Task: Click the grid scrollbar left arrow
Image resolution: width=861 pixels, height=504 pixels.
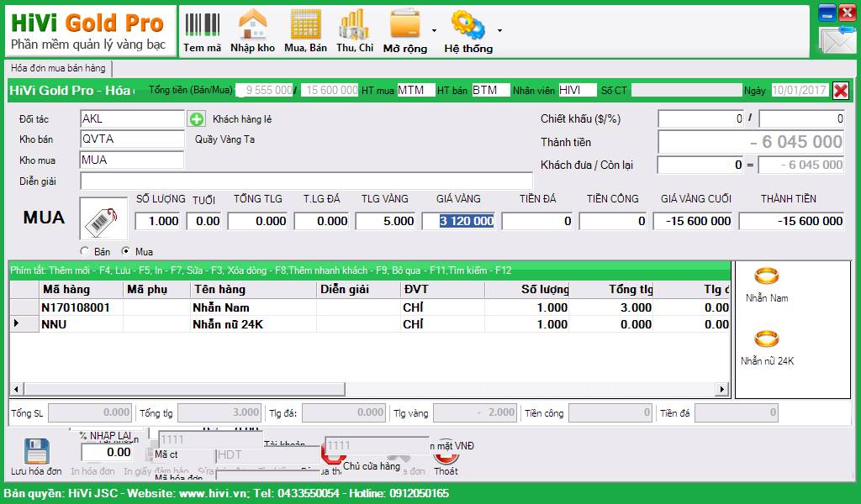Action: (17, 390)
